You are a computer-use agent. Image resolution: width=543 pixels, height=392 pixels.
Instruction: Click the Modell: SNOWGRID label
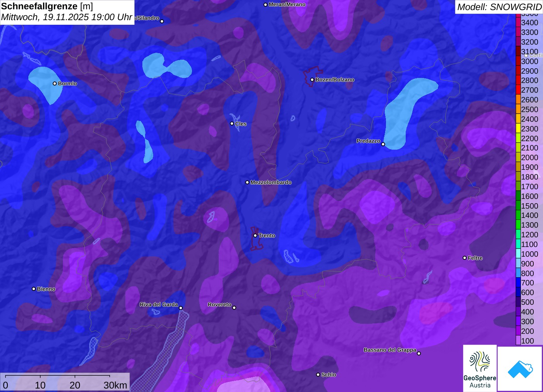499,7
